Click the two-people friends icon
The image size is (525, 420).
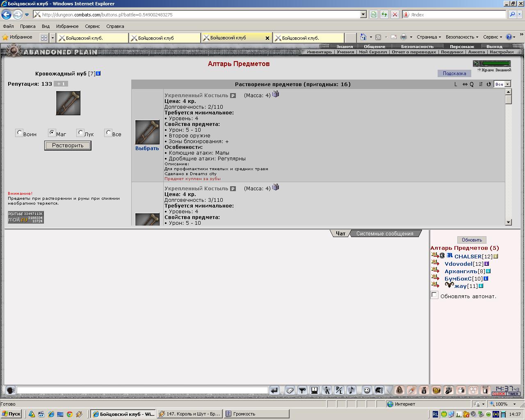tap(461, 390)
